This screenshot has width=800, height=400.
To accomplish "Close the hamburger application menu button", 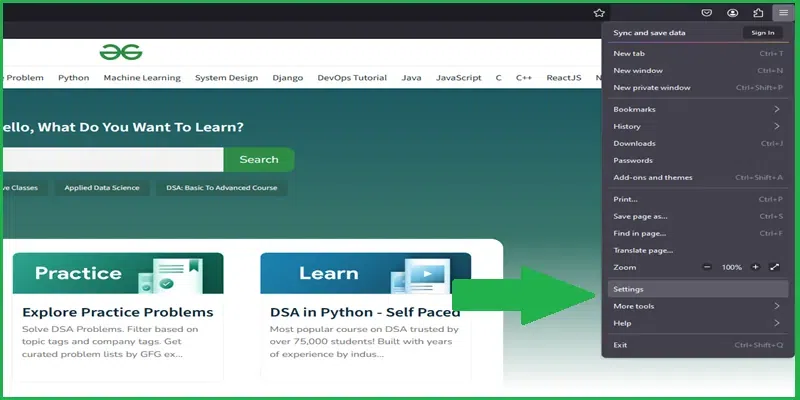I will tap(783, 13).
